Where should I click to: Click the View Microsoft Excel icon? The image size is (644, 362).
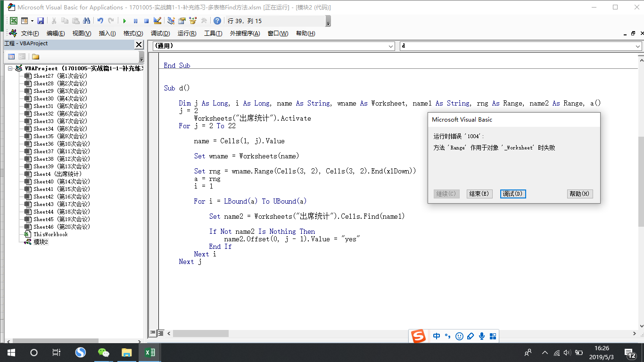[x=14, y=21]
